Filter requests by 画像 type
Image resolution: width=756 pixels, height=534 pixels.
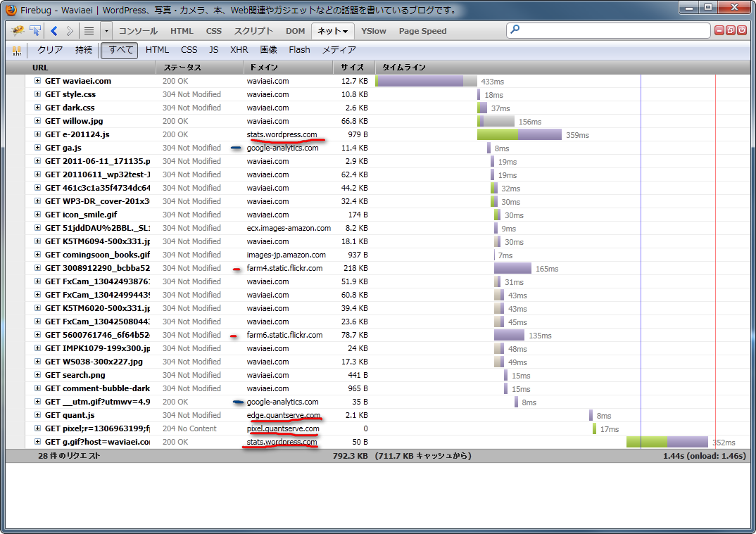[269, 50]
